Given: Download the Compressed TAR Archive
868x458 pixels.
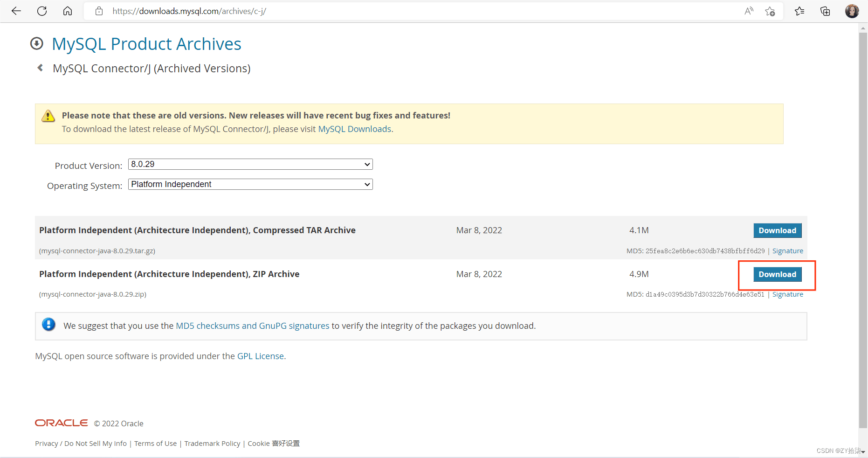Looking at the screenshot, I should coord(777,230).
